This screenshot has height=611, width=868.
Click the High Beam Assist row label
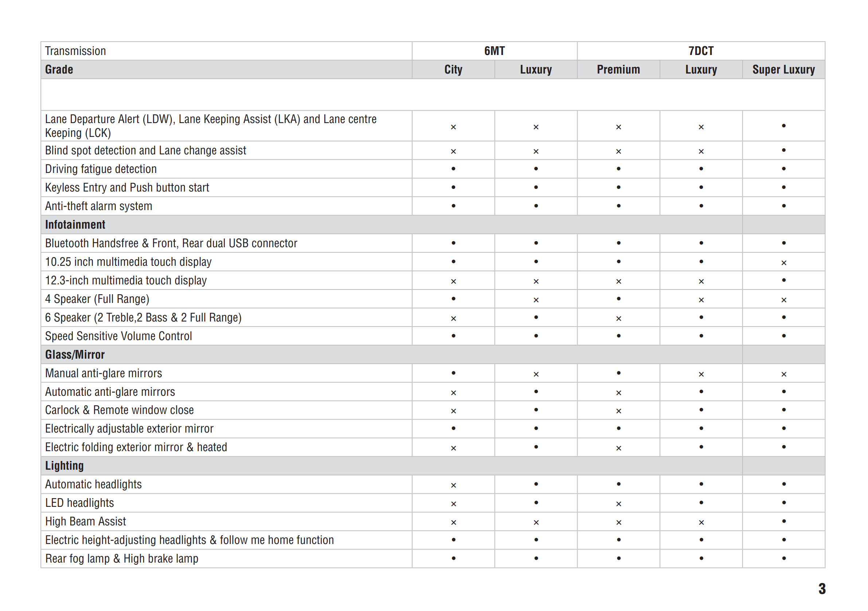pos(85,521)
